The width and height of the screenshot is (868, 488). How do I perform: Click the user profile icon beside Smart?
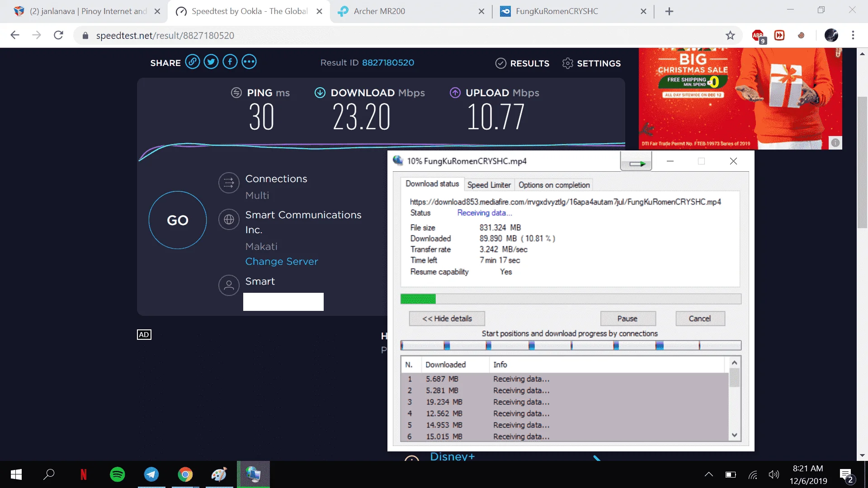pyautogui.click(x=229, y=286)
